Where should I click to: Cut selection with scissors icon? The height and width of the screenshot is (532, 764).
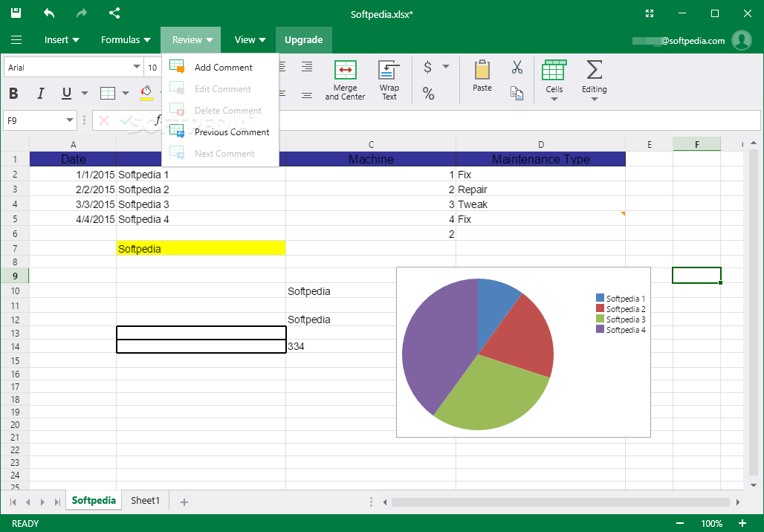[517, 67]
